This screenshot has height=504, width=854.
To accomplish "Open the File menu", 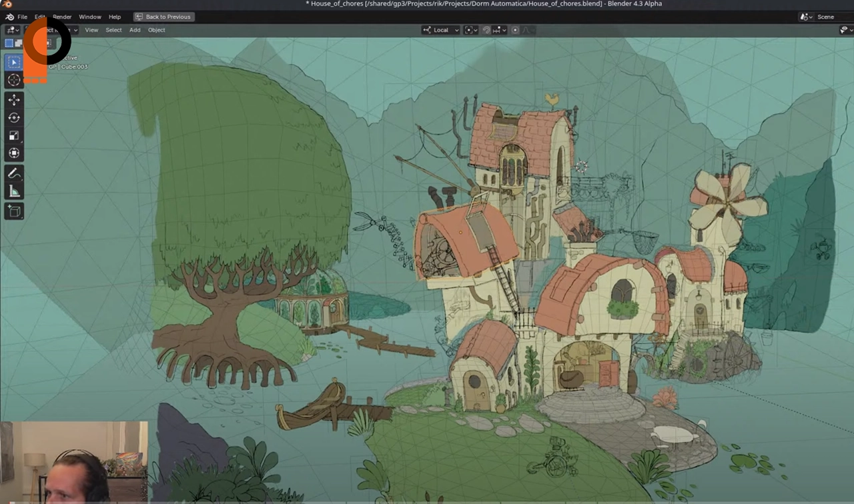I will 23,17.
